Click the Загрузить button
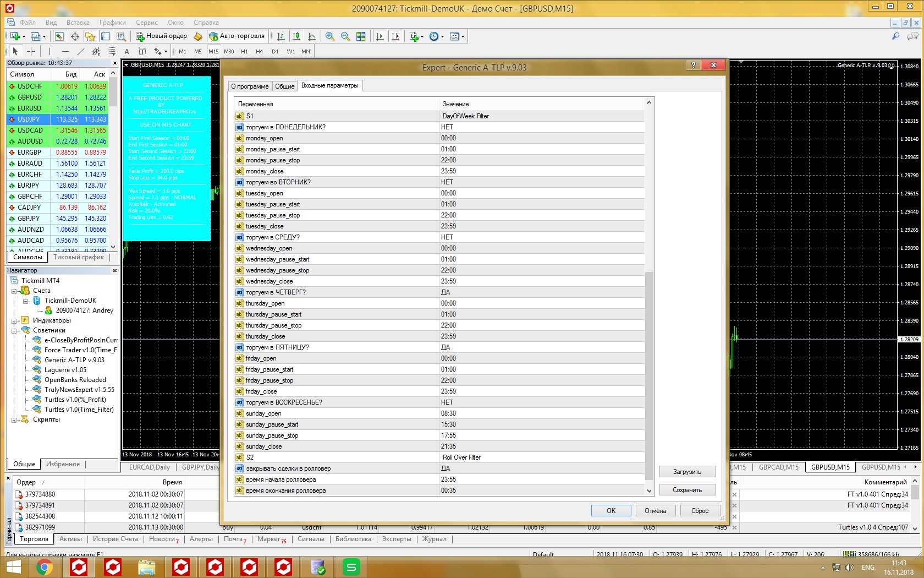The height and width of the screenshot is (578, 924). point(687,472)
